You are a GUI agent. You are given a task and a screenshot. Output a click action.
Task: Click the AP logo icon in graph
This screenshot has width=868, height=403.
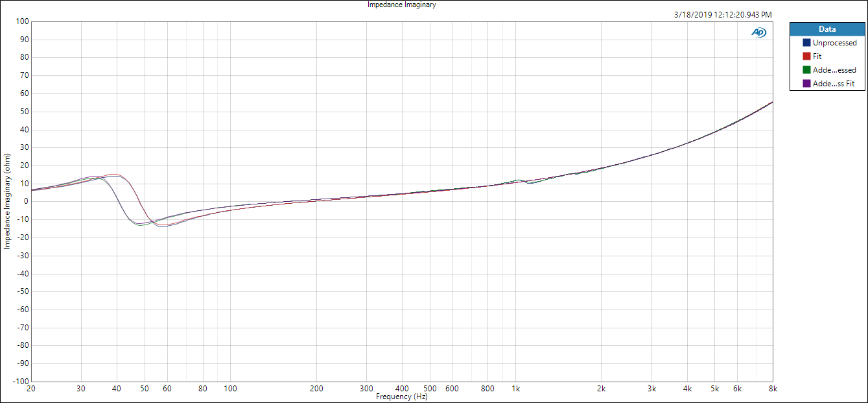(758, 32)
